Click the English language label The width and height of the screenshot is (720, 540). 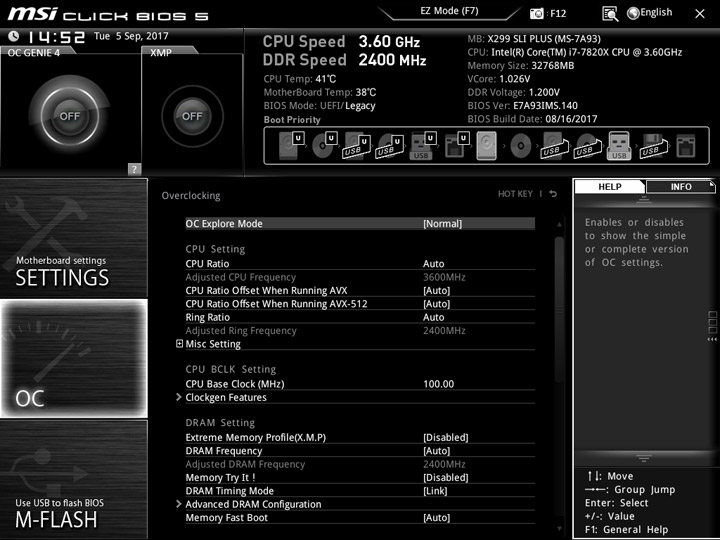tap(656, 12)
